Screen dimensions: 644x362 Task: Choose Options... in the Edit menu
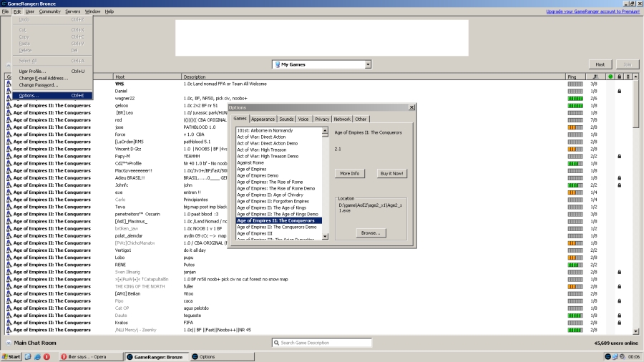pyautogui.click(x=52, y=96)
